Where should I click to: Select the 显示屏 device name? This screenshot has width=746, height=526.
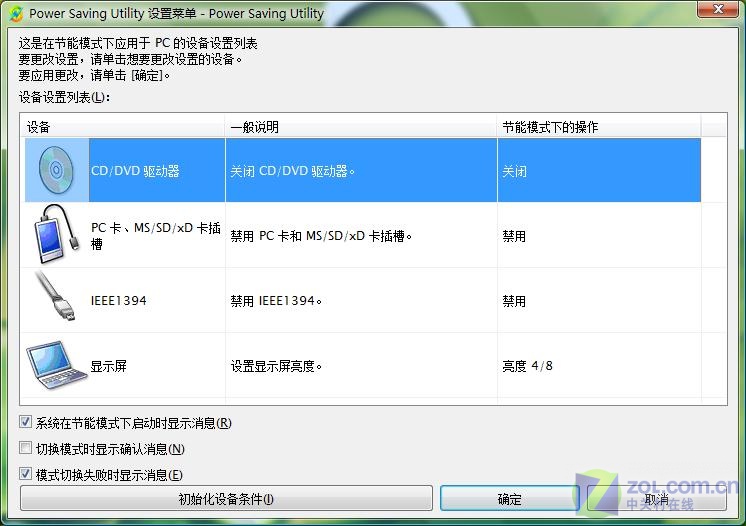(108, 366)
